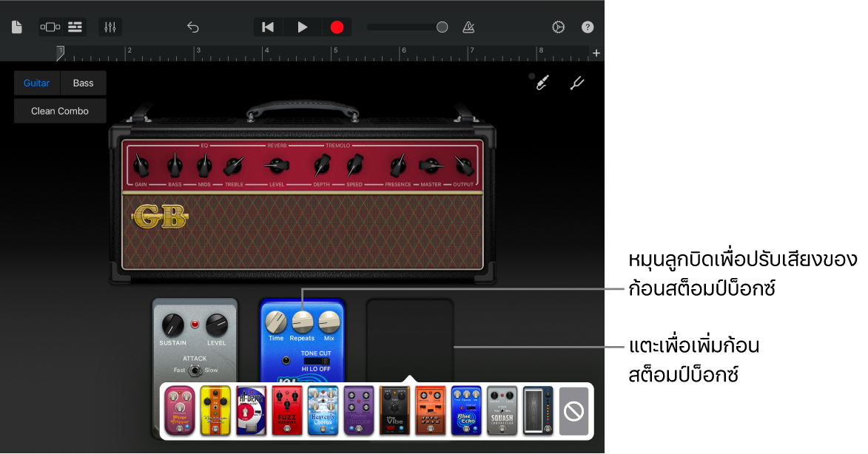Click bar 8 on the ruler
The image size is (868, 454).
541,50
